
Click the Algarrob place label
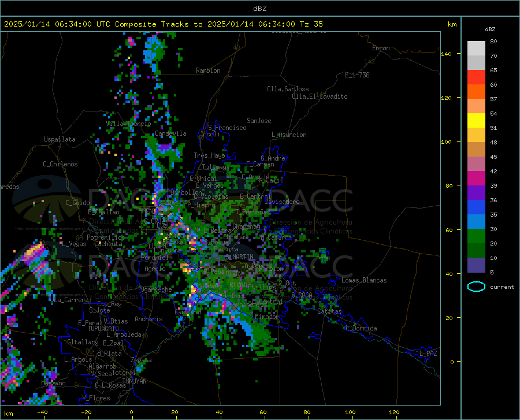point(102,366)
